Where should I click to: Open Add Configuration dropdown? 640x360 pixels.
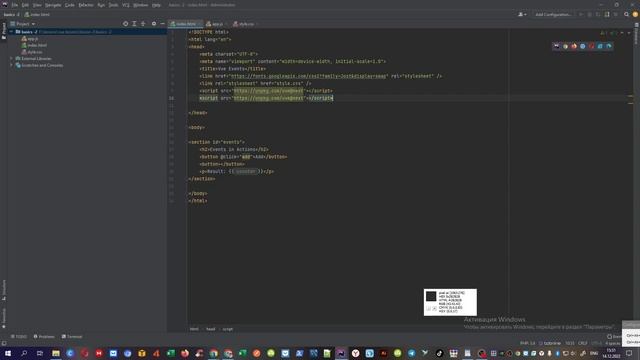pyautogui.click(x=553, y=14)
